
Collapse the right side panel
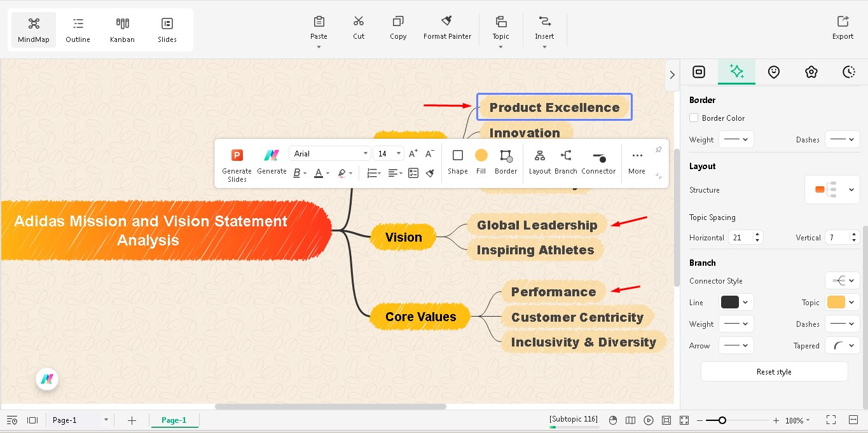(672, 75)
